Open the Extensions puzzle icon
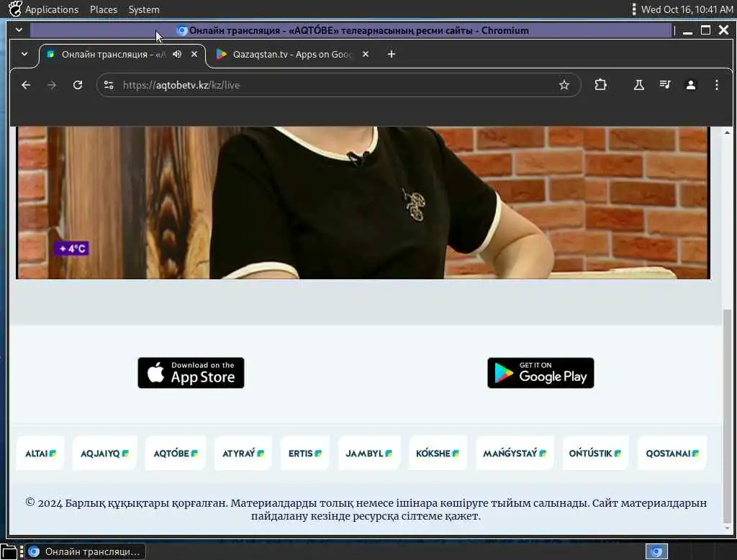 coord(600,85)
